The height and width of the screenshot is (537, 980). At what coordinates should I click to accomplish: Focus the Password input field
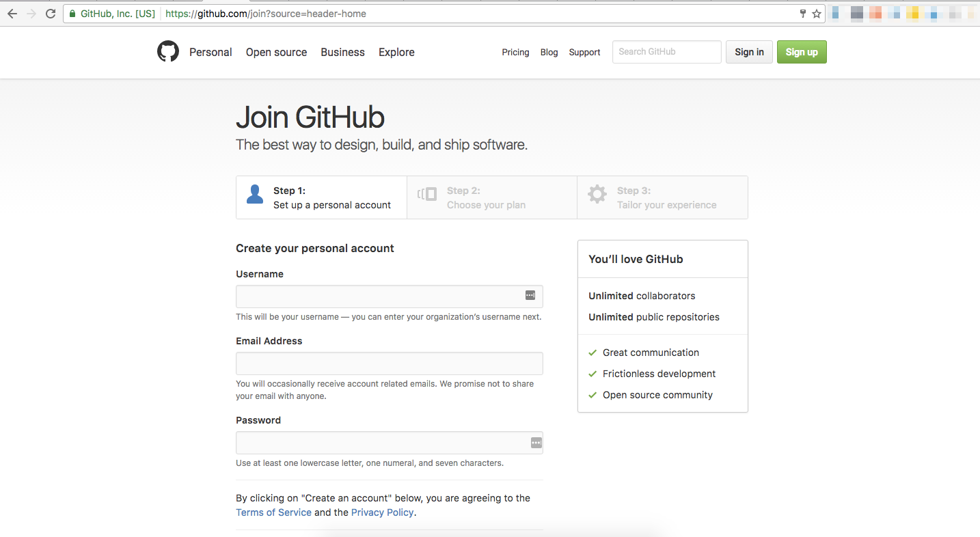(390, 443)
